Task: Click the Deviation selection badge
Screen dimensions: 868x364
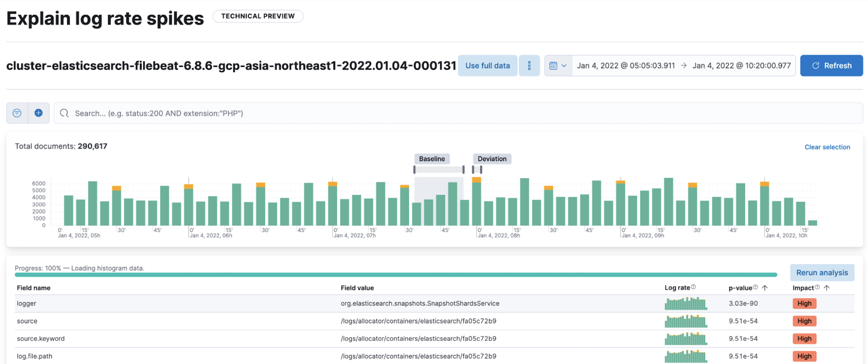Action: click(x=492, y=159)
